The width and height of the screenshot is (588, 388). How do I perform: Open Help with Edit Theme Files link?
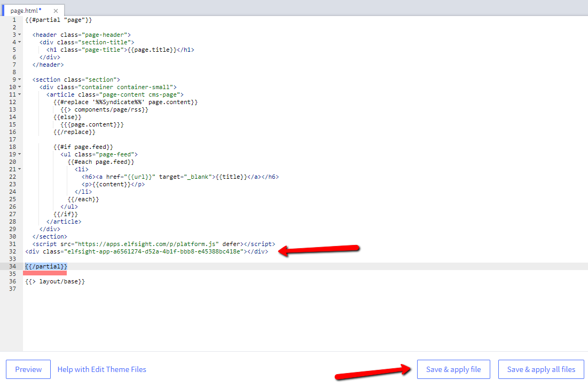[x=101, y=369]
